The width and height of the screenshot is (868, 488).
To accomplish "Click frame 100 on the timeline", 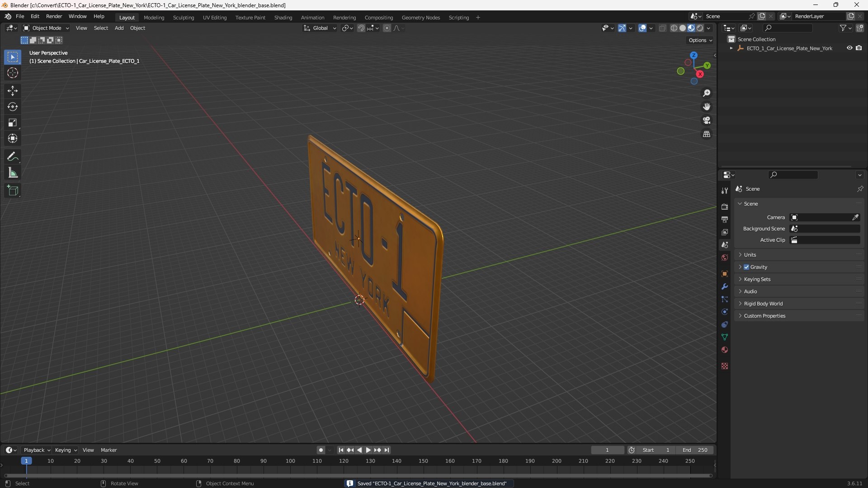I will coord(290,461).
